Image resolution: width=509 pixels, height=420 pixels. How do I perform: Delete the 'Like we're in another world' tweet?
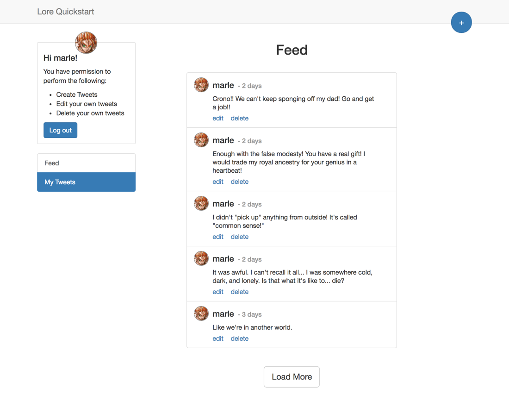(240, 339)
